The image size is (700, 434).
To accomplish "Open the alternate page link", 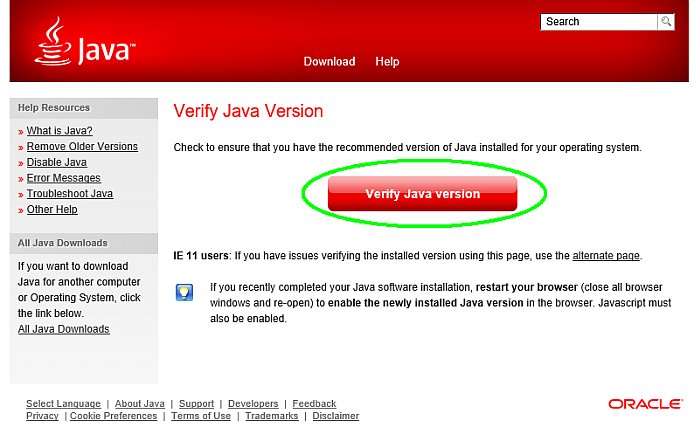I will pyautogui.click(x=606, y=255).
